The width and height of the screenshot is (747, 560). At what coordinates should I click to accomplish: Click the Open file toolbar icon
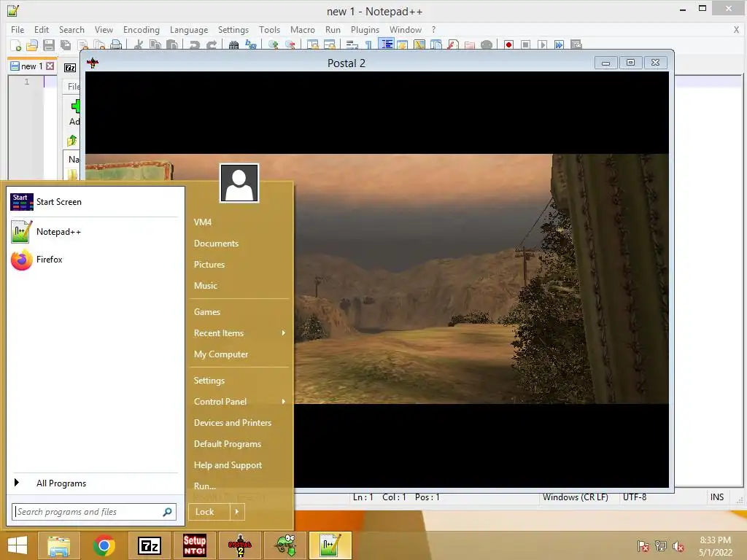(x=32, y=45)
